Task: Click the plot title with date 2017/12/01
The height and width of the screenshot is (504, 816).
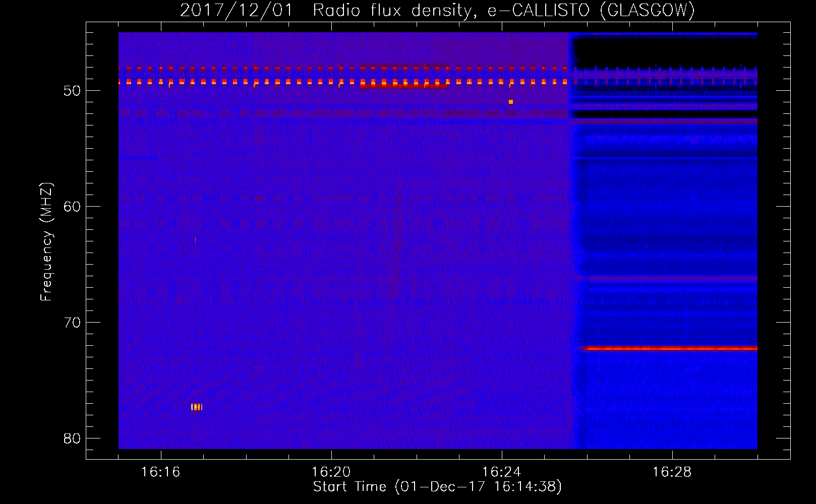Action: pyautogui.click(x=437, y=10)
